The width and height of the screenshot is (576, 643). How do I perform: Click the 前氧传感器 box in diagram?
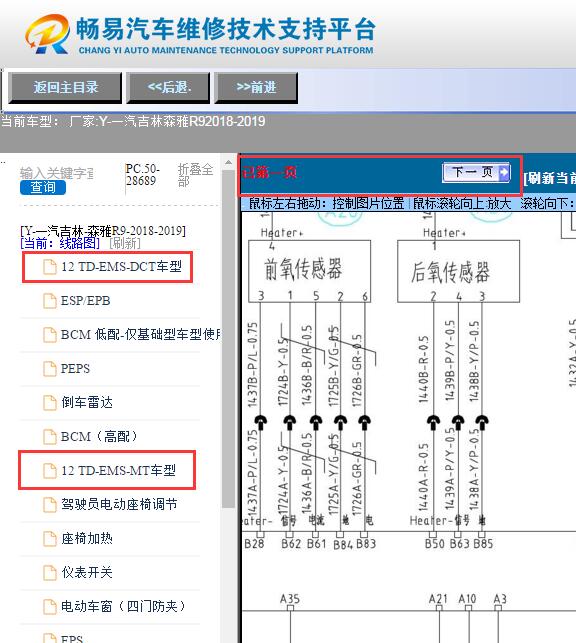pyautogui.click(x=310, y=271)
